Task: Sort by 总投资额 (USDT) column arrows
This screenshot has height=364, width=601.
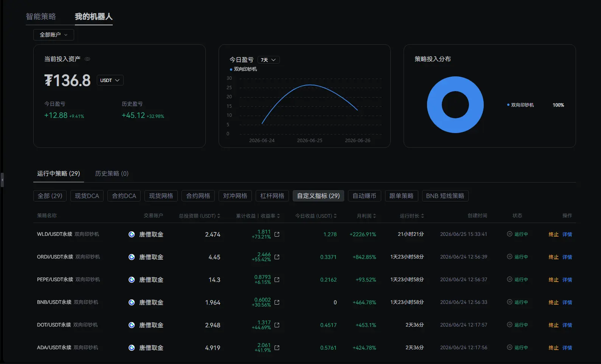Action: pyautogui.click(x=219, y=216)
